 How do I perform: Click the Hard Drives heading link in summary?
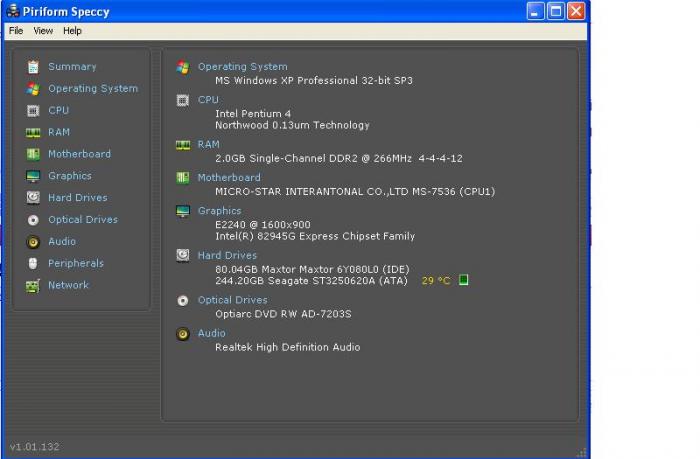coord(227,255)
